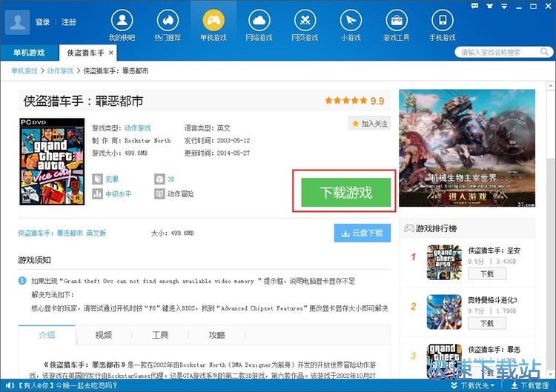
Task: Click the 云盘下载 button
Action: (x=363, y=233)
